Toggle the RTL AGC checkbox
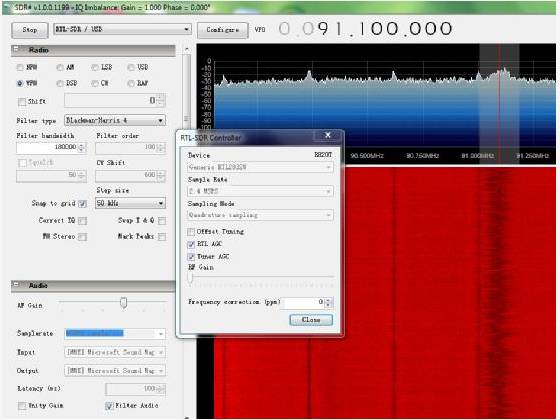 point(191,244)
